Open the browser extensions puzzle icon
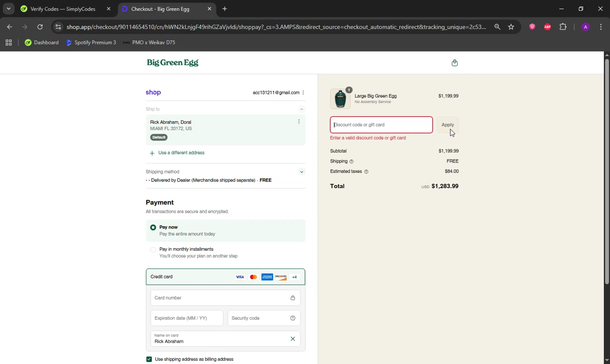The image size is (610, 364). 563,27
